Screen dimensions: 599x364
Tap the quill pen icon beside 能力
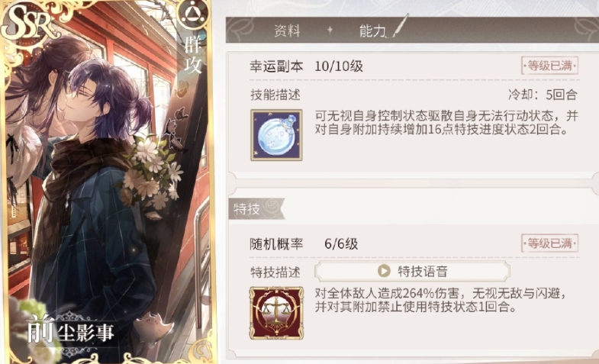click(400, 26)
